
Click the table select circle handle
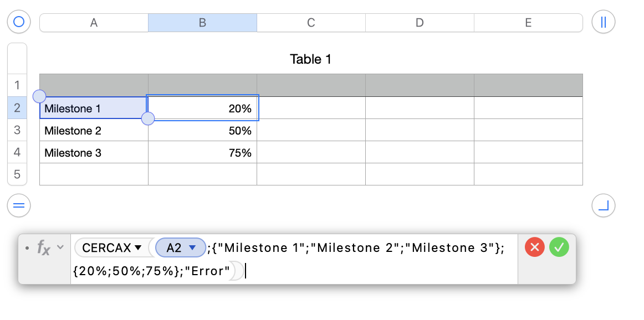pyautogui.click(x=19, y=22)
